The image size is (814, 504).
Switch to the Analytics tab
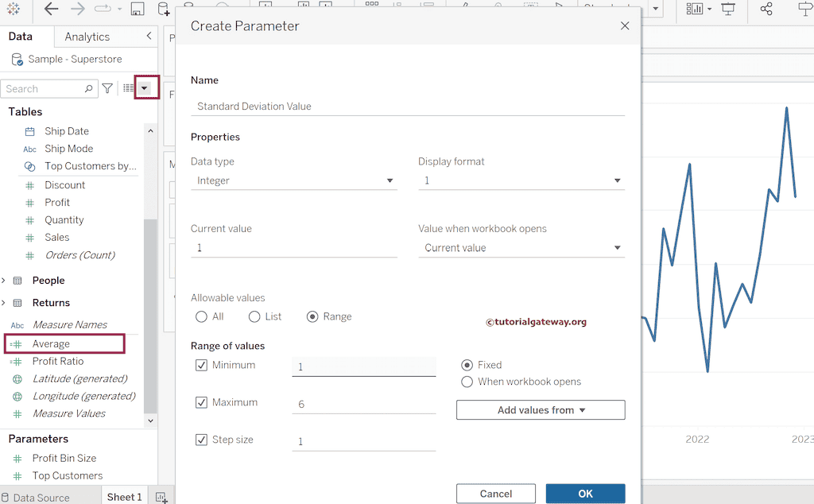pos(87,37)
